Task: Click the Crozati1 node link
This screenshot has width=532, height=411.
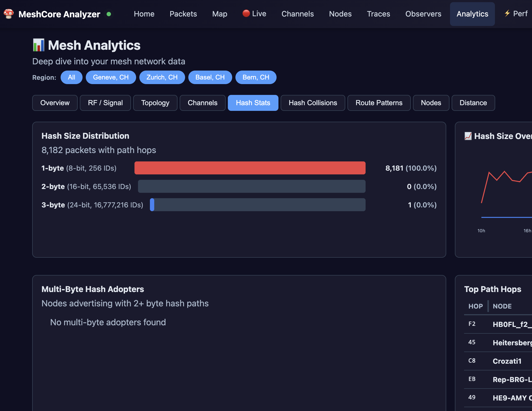Action: click(507, 361)
